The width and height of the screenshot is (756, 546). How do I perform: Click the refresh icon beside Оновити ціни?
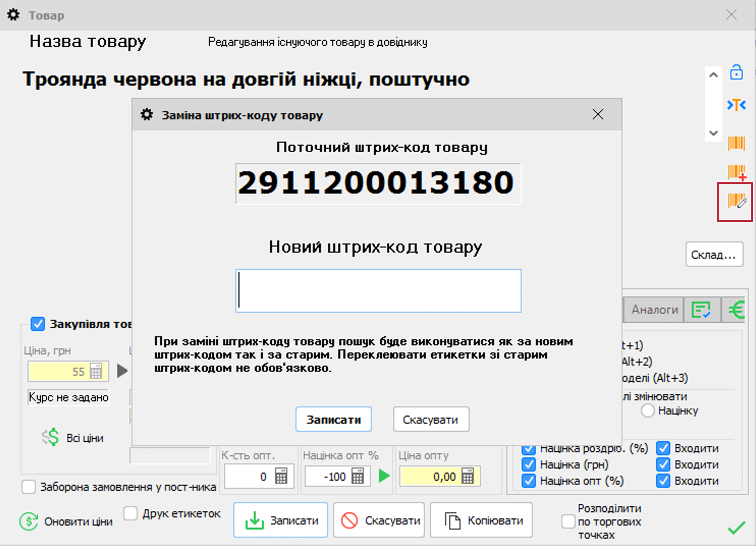(28, 521)
